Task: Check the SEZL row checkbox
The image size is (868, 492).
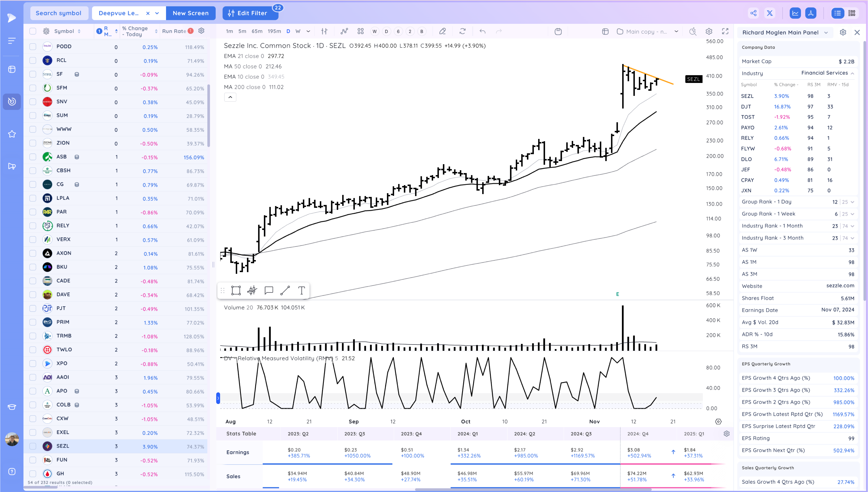Action: 33,446
